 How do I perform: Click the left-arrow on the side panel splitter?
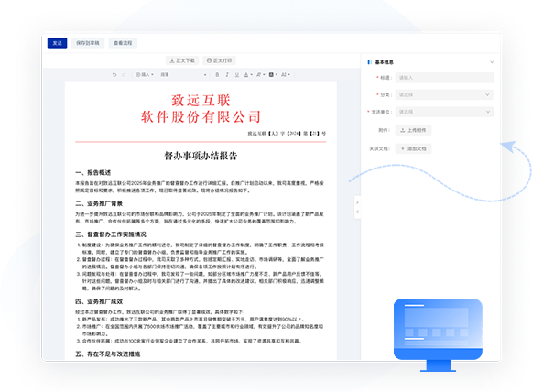tap(357, 212)
